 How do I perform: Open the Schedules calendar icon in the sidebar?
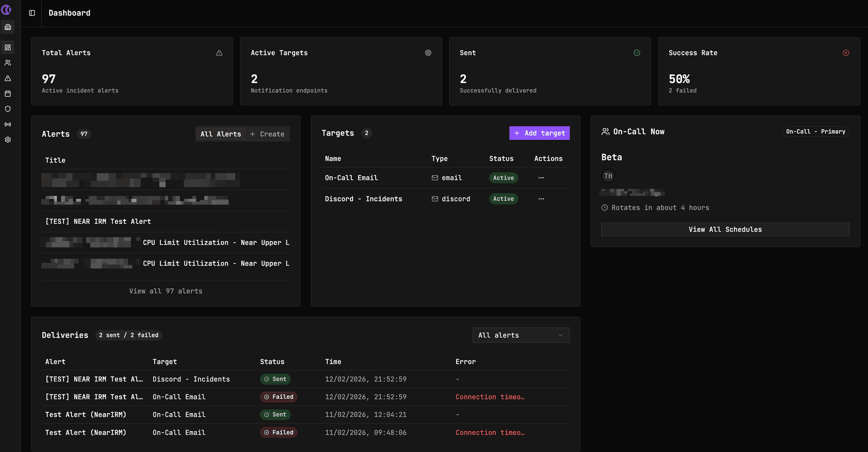[x=8, y=94]
